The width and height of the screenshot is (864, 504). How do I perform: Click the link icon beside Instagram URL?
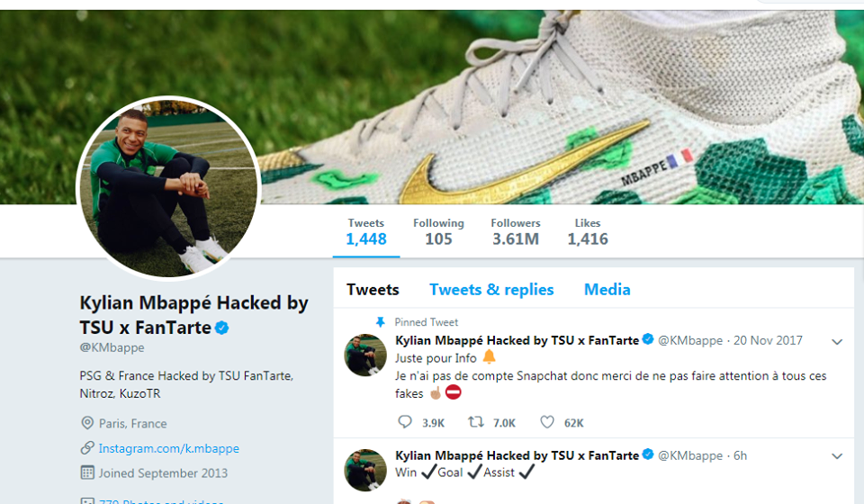[x=87, y=448]
